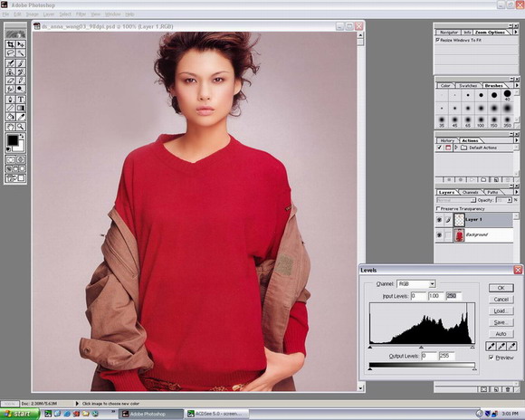The image size is (525, 420).
Task: Select the Line tool
Action: tap(10, 109)
